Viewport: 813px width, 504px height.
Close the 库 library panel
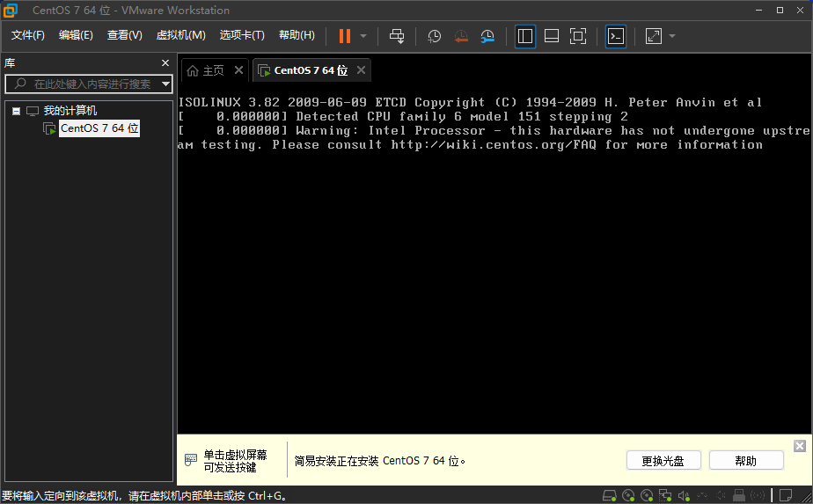click(x=165, y=62)
